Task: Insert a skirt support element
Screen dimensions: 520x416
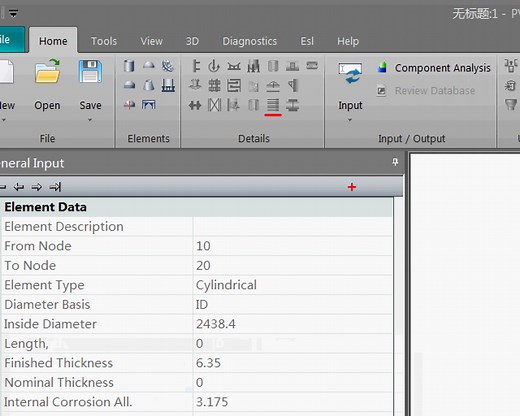Action: click(168, 85)
